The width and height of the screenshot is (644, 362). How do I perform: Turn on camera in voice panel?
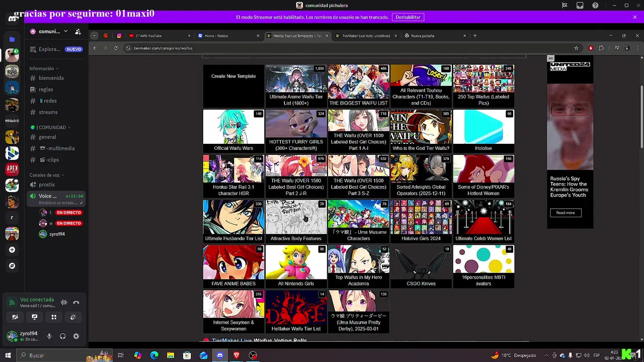pos(15,317)
